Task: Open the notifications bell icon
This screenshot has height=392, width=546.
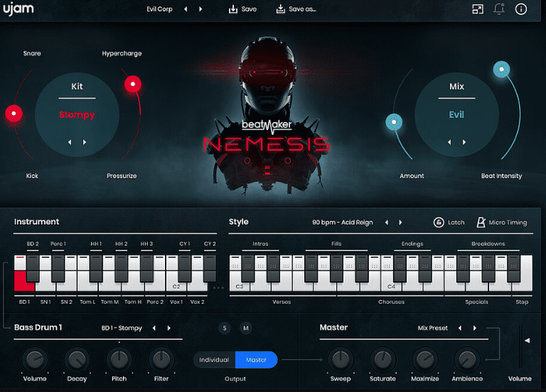Action: (499, 9)
